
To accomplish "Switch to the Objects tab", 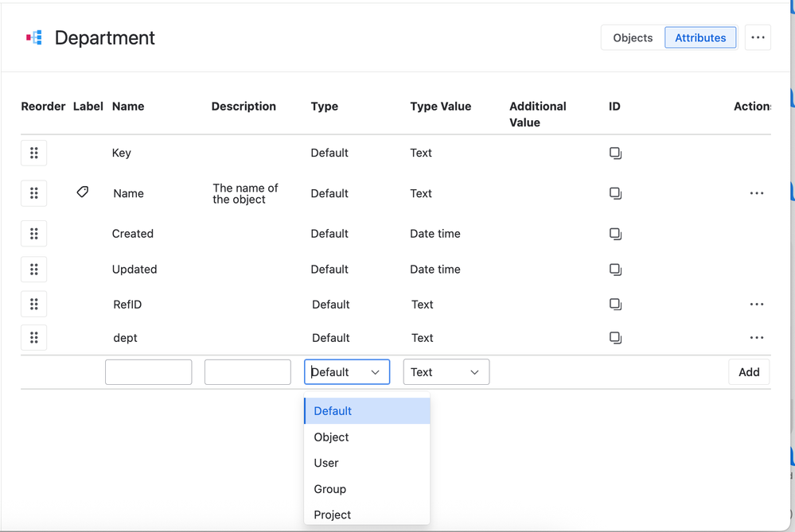I will 633,37.
